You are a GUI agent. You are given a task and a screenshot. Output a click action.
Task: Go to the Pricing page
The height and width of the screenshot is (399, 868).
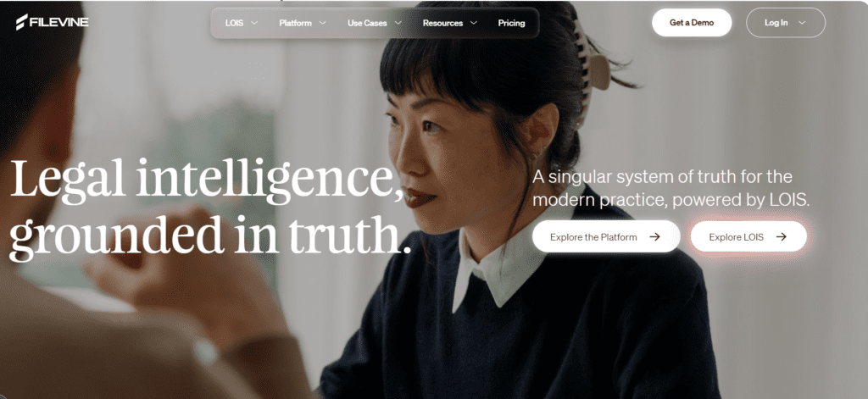tap(511, 23)
